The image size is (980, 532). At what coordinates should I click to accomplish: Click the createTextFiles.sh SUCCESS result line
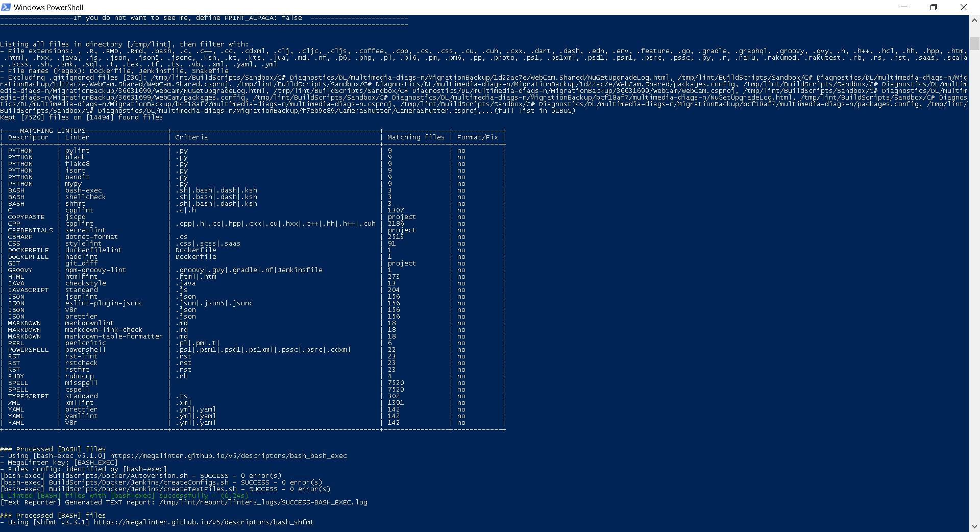pos(165,489)
